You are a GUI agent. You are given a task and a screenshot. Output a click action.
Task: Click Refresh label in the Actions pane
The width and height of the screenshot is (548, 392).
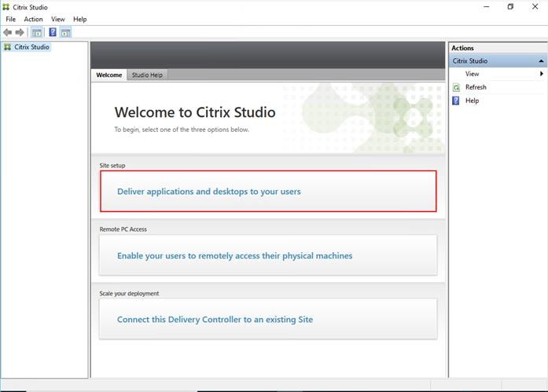click(x=476, y=87)
